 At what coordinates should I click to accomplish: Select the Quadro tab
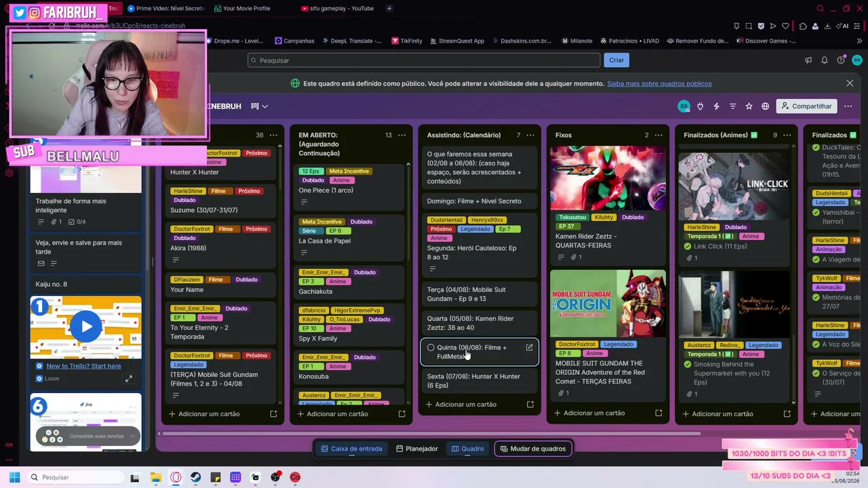[x=468, y=449]
